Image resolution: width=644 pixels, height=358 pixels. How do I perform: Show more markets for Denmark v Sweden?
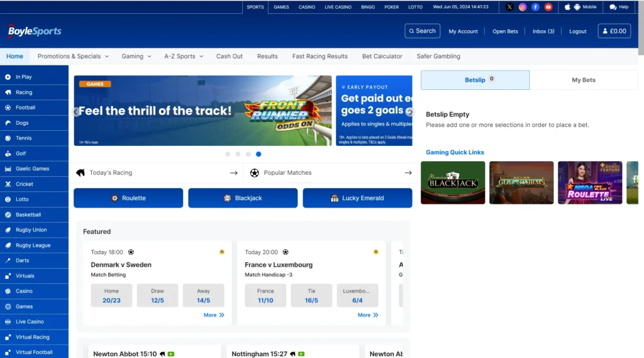pos(214,315)
